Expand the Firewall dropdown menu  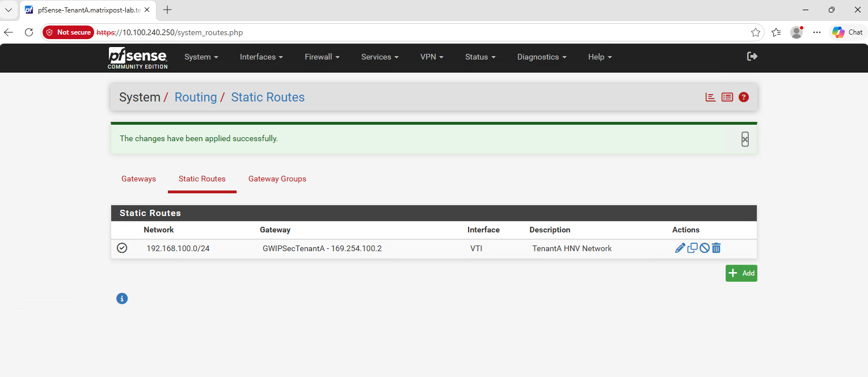point(322,57)
